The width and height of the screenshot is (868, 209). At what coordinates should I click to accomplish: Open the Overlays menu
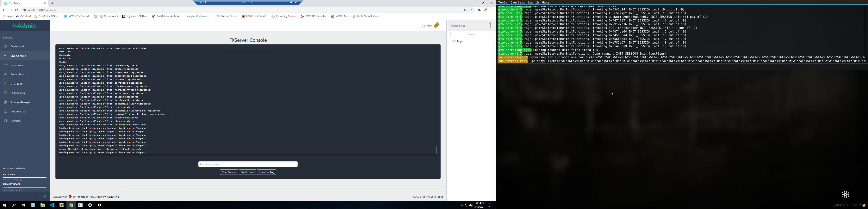pyautogui.click(x=518, y=2)
